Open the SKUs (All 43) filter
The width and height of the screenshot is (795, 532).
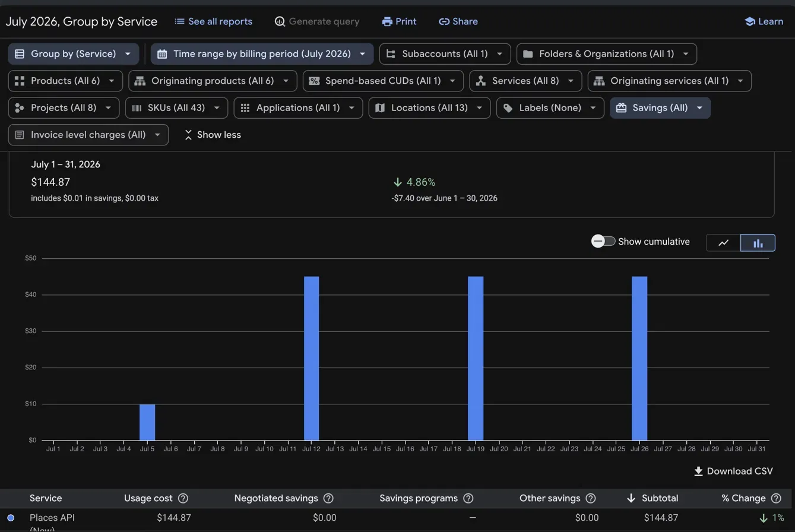tap(176, 108)
